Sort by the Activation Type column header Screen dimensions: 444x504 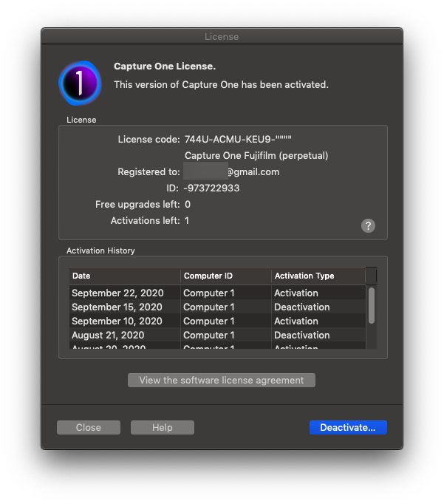pos(318,276)
